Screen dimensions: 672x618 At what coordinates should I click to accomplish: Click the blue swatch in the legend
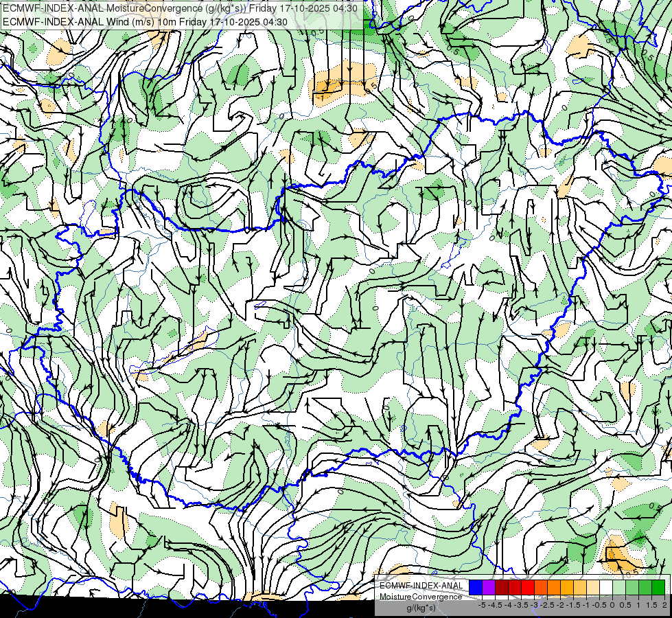476,588
